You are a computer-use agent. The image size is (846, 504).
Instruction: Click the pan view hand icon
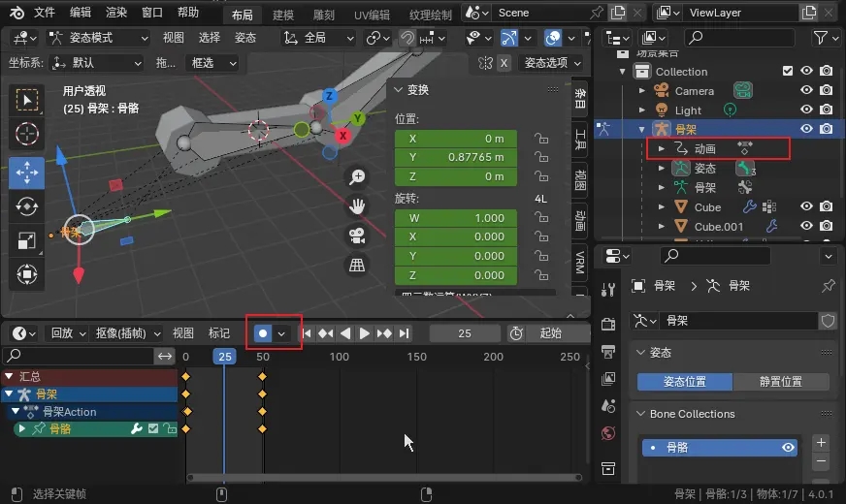coord(357,205)
